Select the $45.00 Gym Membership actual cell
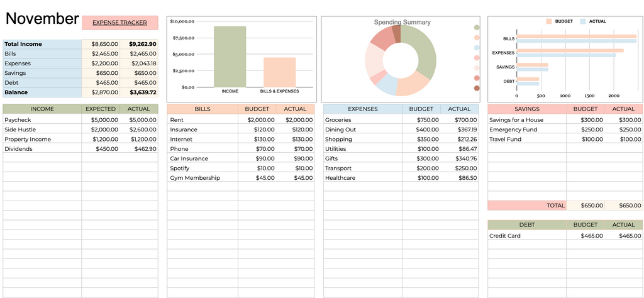Viewport: 644px width, 298px height. pyautogui.click(x=296, y=178)
